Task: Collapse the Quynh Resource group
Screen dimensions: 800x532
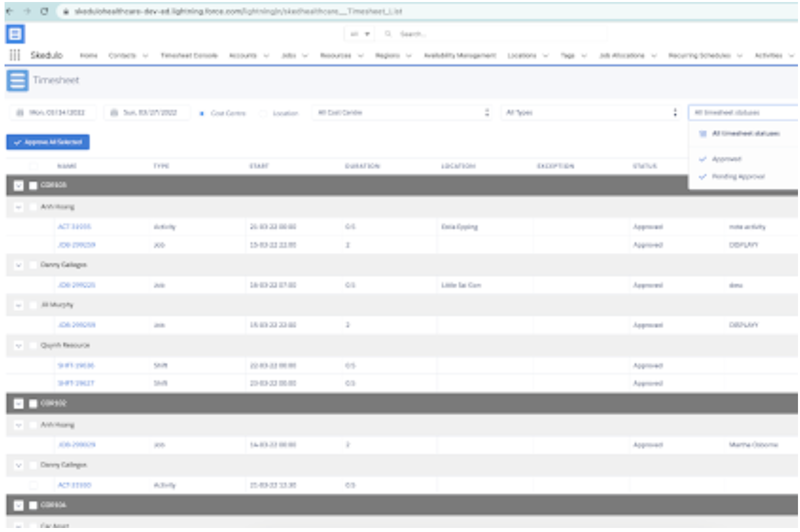Action: click(19, 345)
